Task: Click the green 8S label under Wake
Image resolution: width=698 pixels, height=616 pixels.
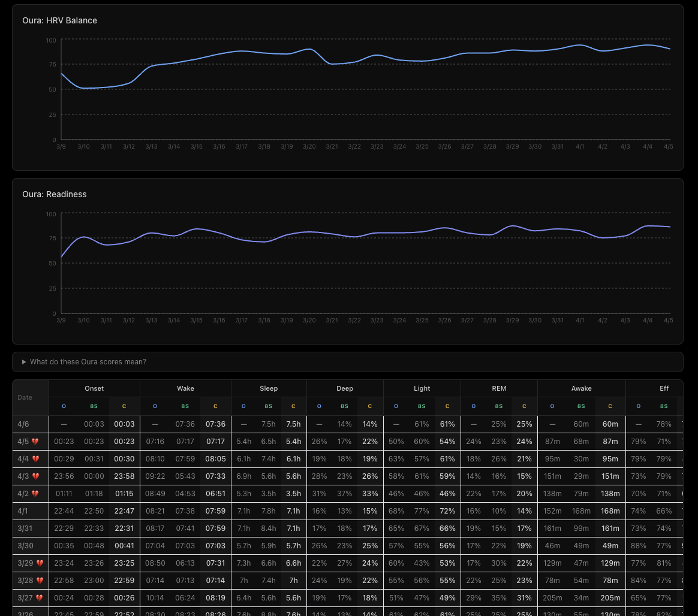Action: point(185,406)
